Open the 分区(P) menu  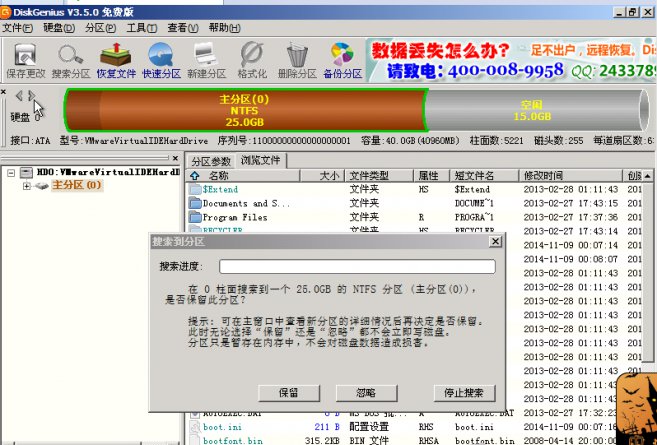coord(101,28)
